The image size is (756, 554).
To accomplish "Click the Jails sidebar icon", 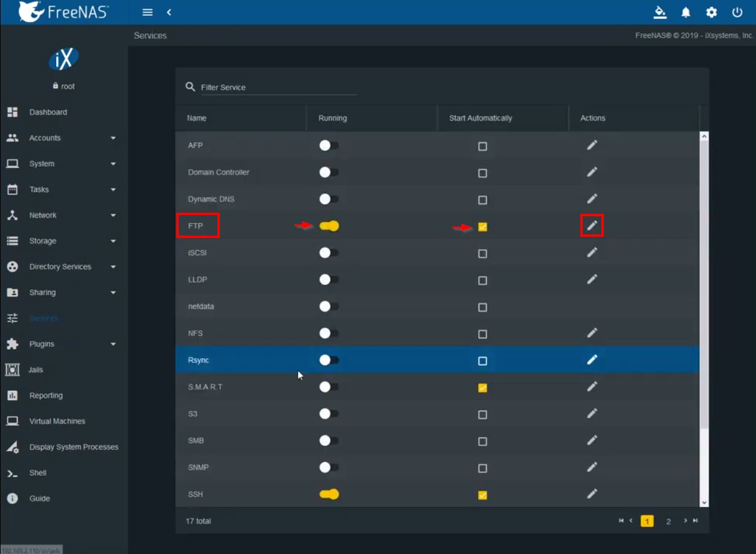I will (12, 370).
